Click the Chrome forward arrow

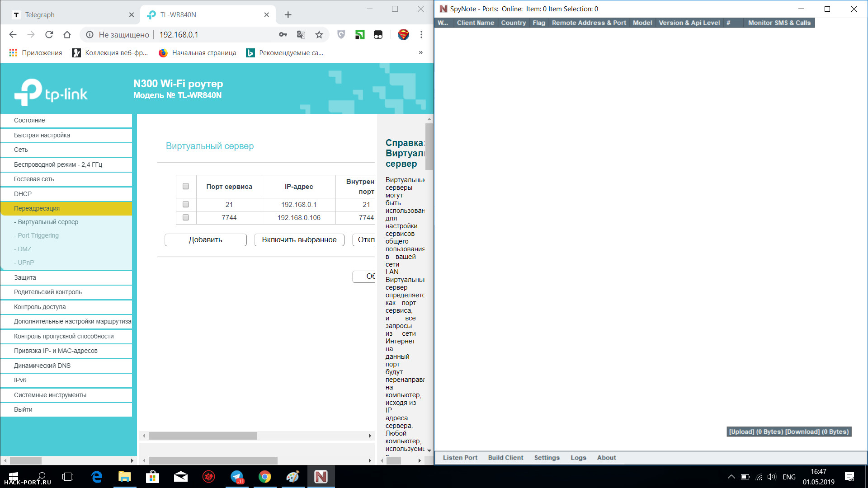coord(31,35)
